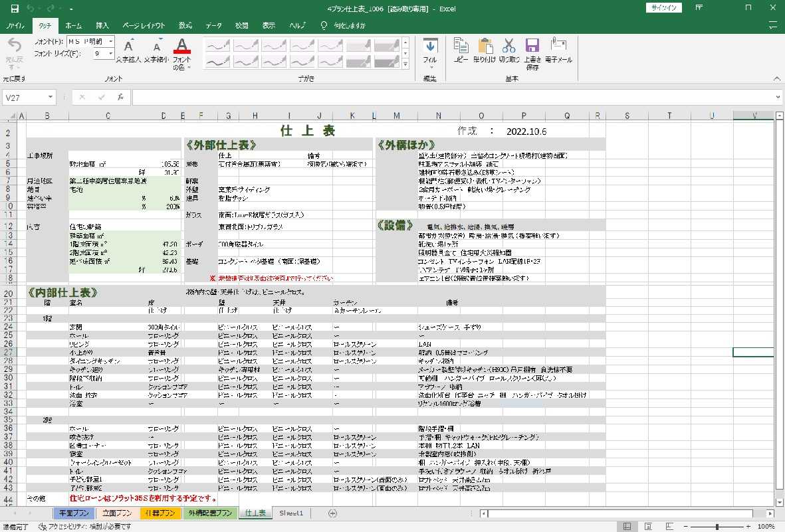
Task: Click the grow font (文字拡大) icon
Action: coord(128,46)
